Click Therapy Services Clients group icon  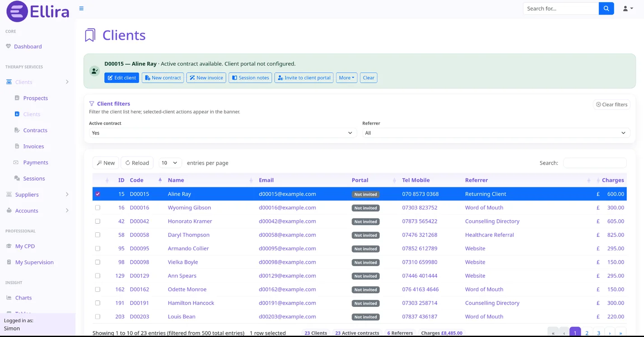(x=9, y=82)
